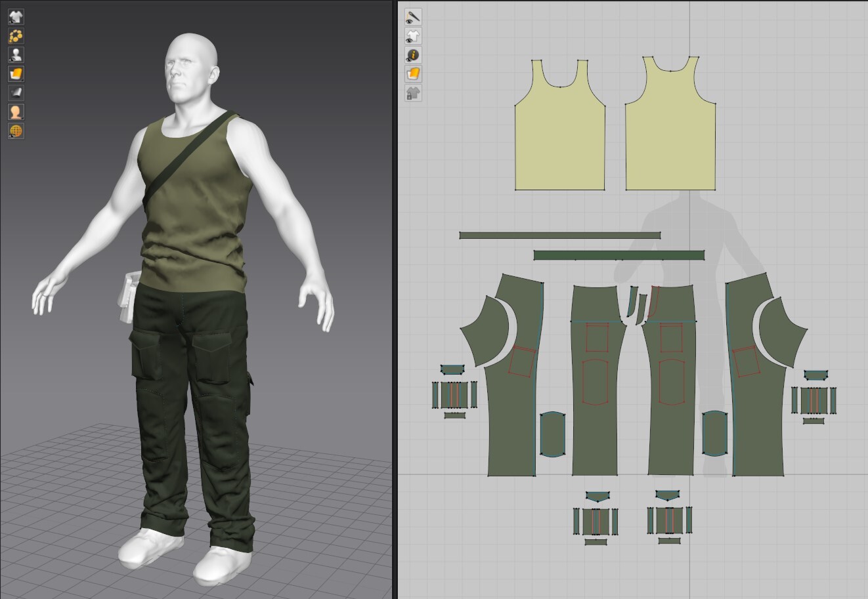Click 2D window orange texture surface icon
Image resolution: width=868 pixels, height=599 pixels.
[x=413, y=74]
